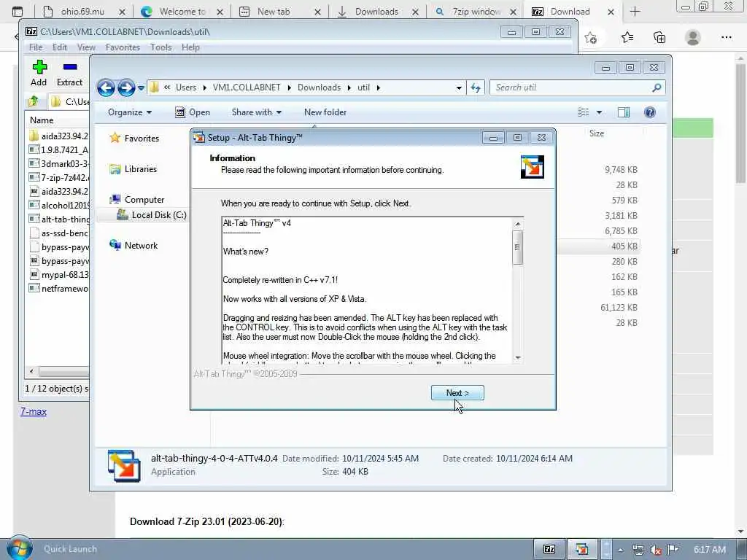Switch to the Downloads browser tab

coord(376,12)
